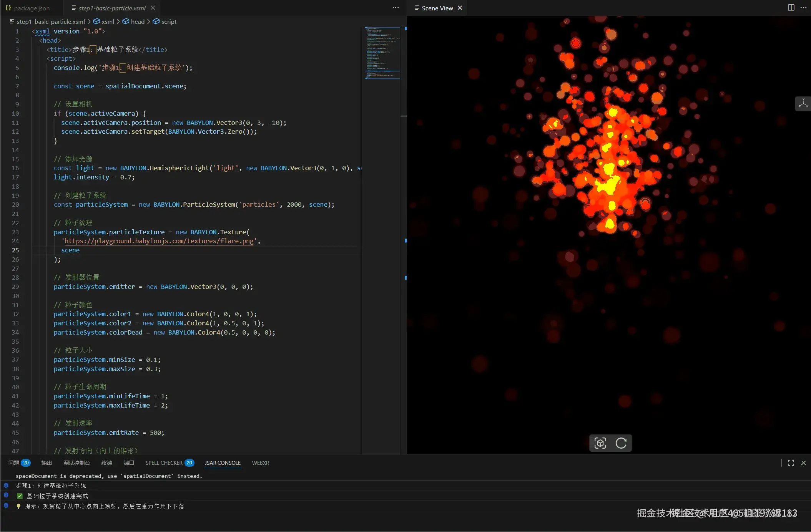This screenshot has height=532, width=811.
Task: Click the axes gizmo icon at right edge
Action: 803,103
